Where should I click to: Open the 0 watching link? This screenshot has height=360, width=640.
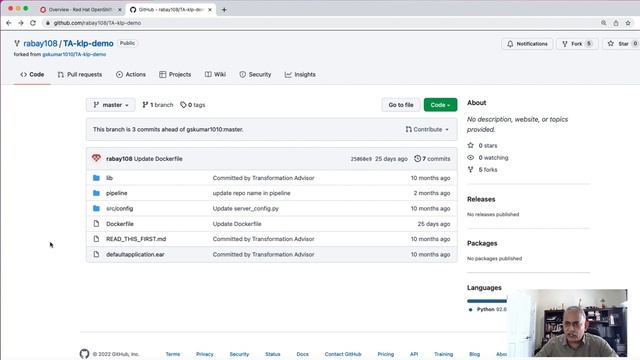click(x=488, y=158)
